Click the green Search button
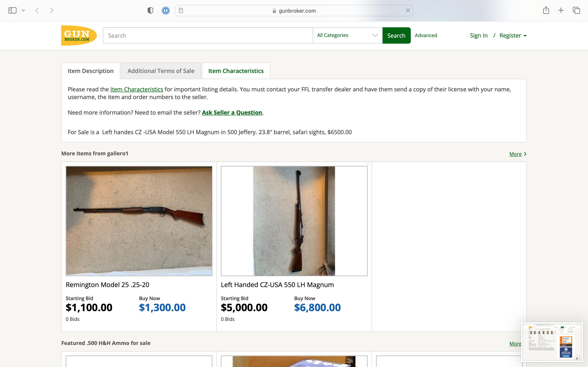 (x=396, y=35)
